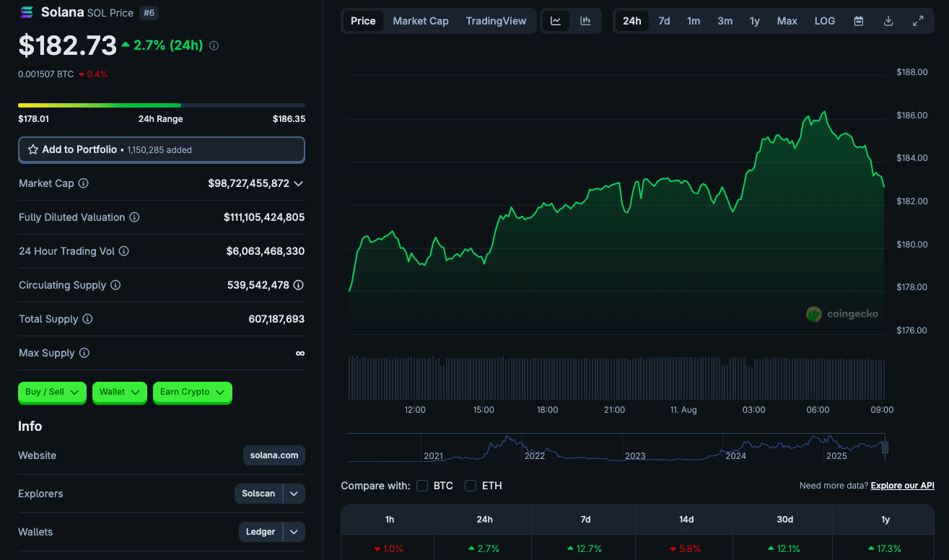This screenshot has height=560, width=949.
Task: Open the Solscan explorer link
Action: pos(258,494)
